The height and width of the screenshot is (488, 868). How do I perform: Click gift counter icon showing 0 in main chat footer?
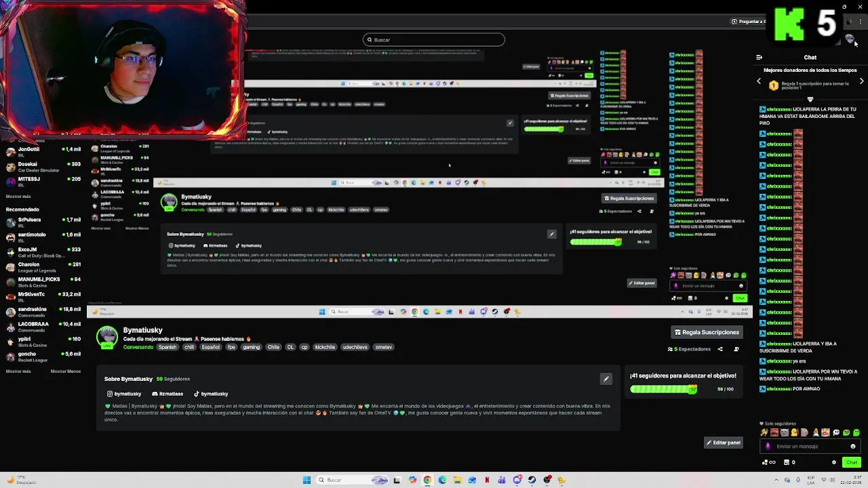point(789,462)
